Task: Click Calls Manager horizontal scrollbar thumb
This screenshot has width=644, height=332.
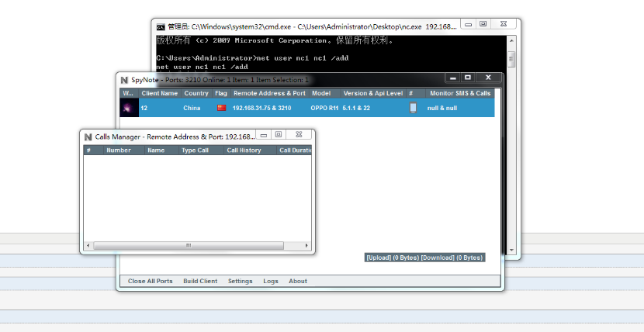Action: click(189, 245)
